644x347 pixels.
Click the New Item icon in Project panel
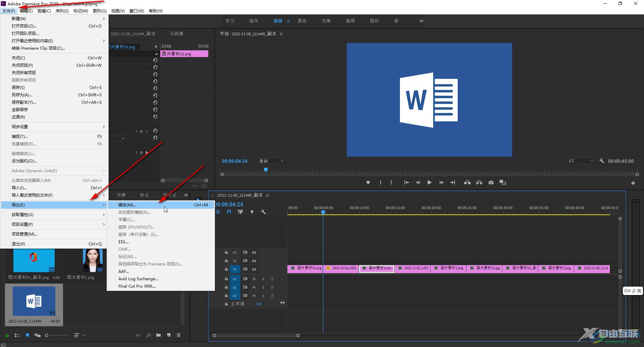169,335
